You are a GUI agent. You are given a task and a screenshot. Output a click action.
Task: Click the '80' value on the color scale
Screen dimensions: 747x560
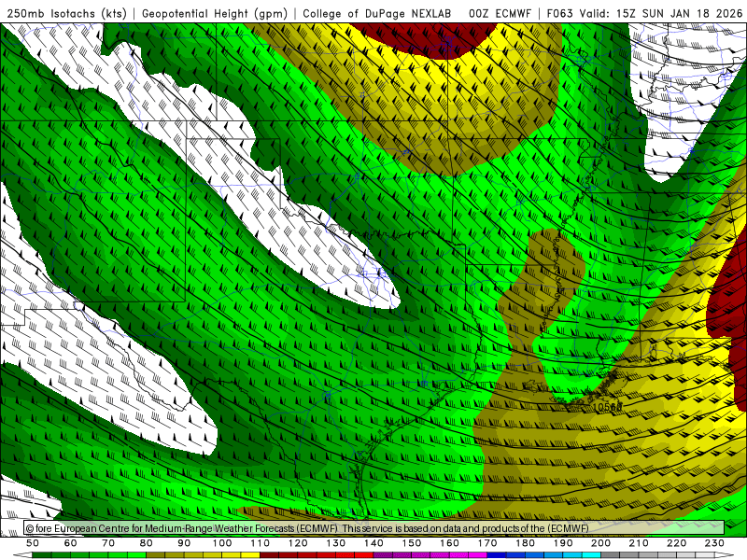tap(147, 543)
